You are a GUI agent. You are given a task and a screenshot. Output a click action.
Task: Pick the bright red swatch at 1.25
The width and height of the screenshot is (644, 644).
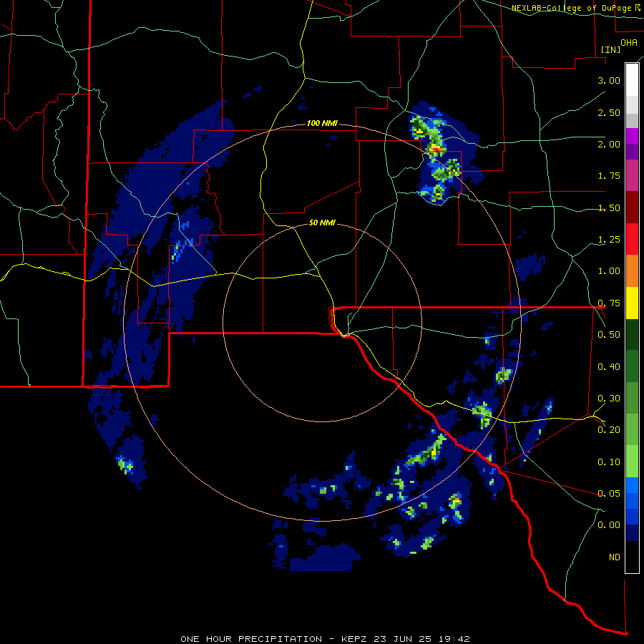[632, 239]
